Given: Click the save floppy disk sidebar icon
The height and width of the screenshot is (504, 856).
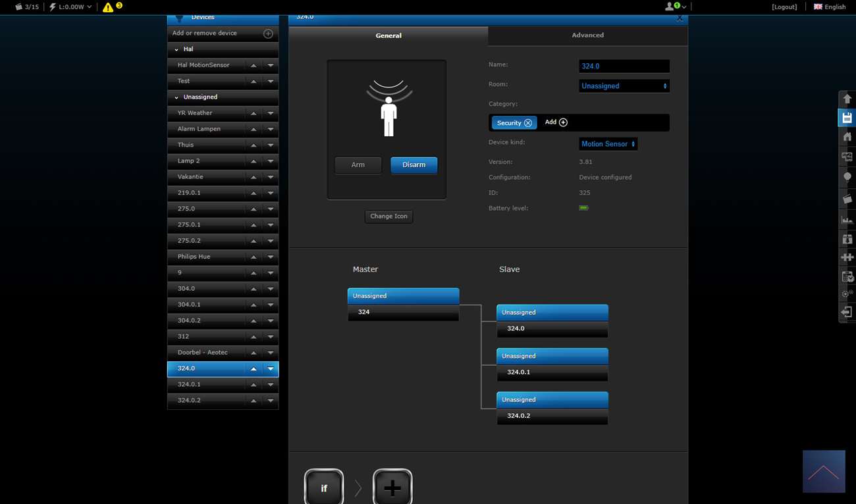Looking at the screenshot, I should coord(847,118).
